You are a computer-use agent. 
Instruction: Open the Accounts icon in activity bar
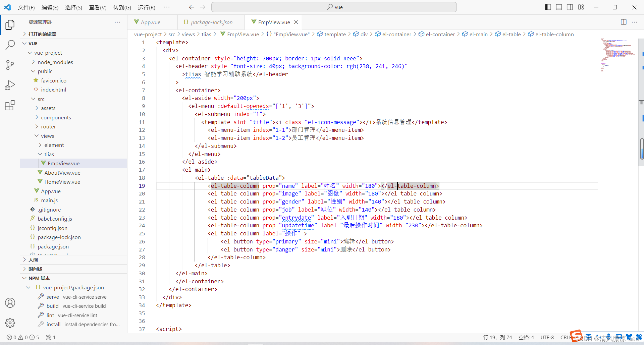(10, 303)
